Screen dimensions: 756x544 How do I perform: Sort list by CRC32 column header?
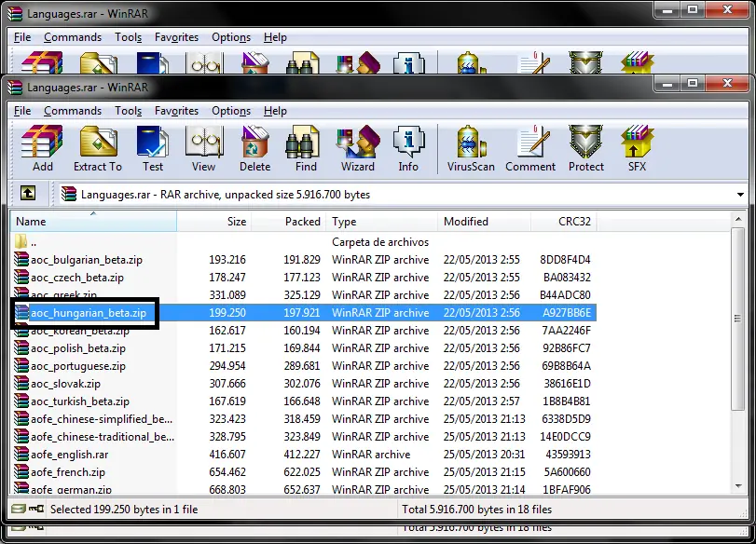point(564,222)
